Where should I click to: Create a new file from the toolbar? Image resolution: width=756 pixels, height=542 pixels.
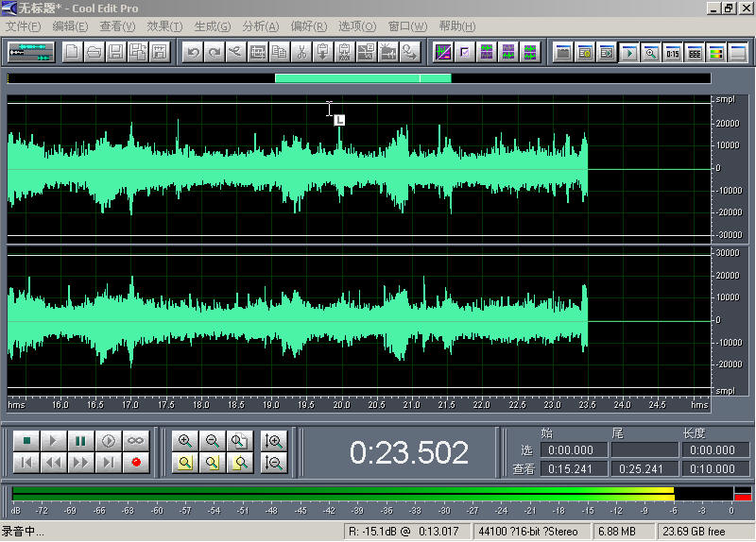click(x=73, y=52)
